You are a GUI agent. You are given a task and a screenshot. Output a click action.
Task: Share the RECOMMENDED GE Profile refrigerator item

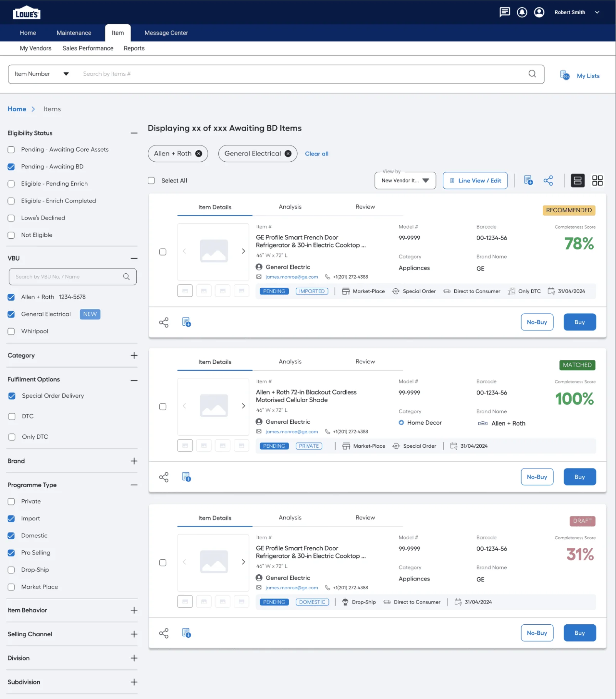click(x=164, y=322)
